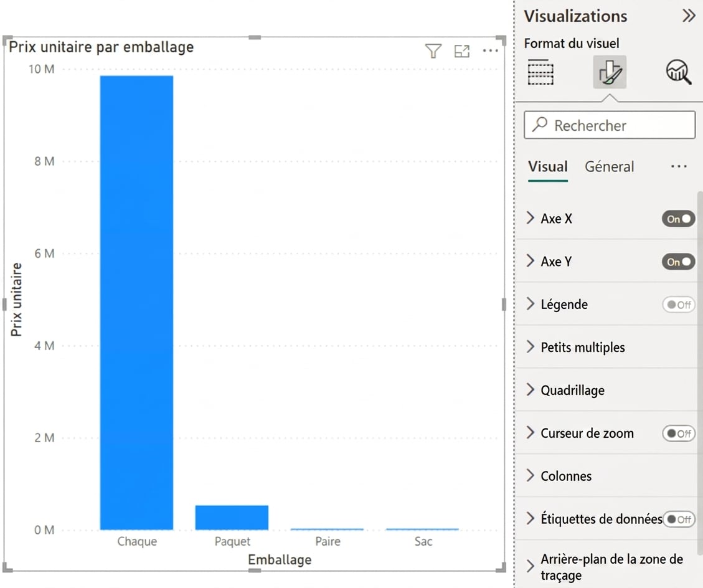This screenshot has width=703, height=588.
Task: Open the analytics magnifier icon
Action: (678, 72)
